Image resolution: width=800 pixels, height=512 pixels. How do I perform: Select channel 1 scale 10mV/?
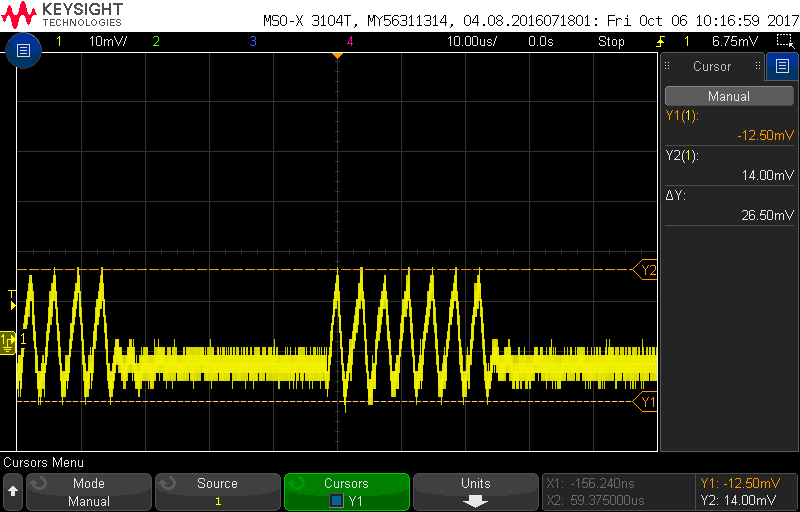click(x=108, y=41)
